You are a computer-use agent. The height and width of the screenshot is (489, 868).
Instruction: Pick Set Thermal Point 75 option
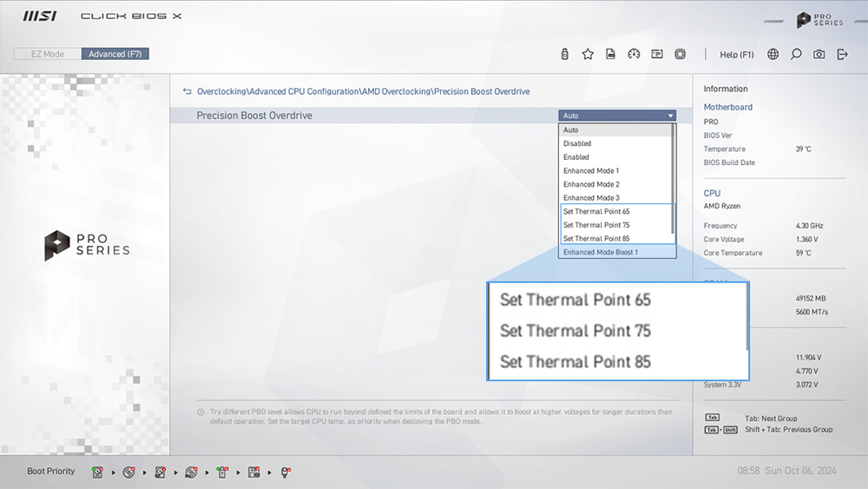[x=595, y=225]
